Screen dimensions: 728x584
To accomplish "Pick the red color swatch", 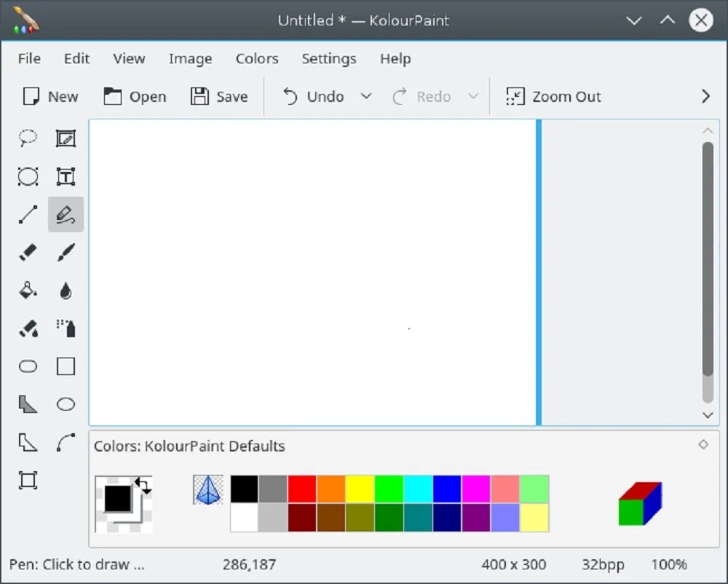I will click(x=302, y=489).
